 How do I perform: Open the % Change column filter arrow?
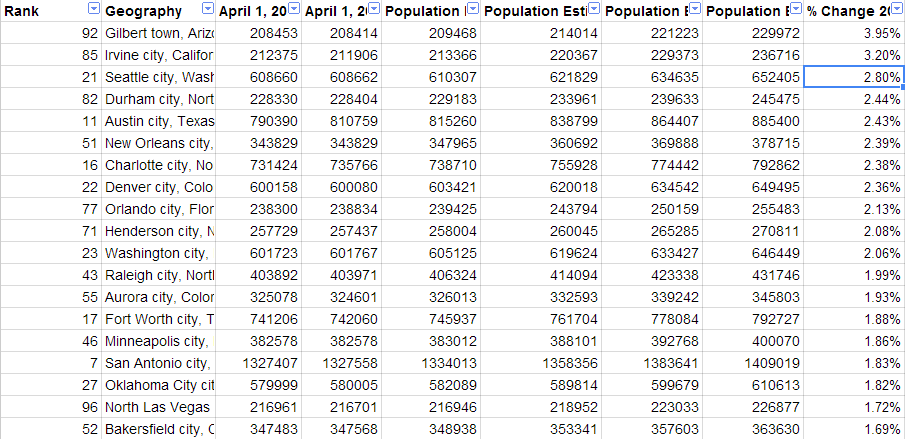point(896,10)
